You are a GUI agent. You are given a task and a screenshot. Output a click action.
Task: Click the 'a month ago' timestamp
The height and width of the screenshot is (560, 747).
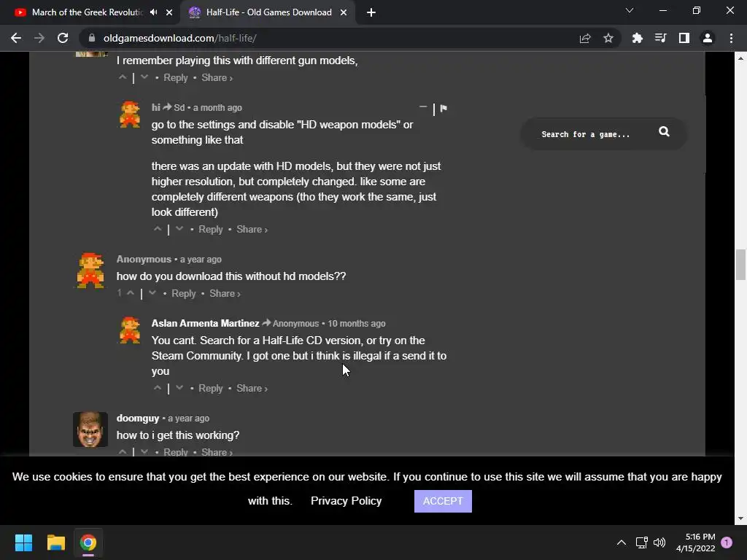[217, 108]
